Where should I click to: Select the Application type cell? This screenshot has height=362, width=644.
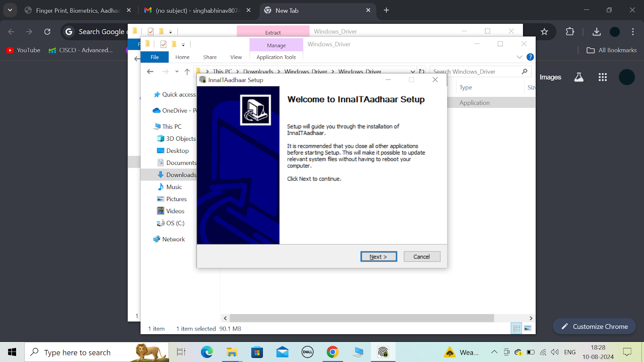click(475, 103)
